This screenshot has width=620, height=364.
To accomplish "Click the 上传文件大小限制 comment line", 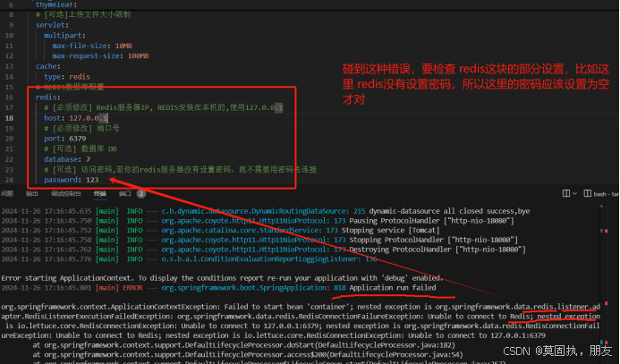I will pos(83,14).
